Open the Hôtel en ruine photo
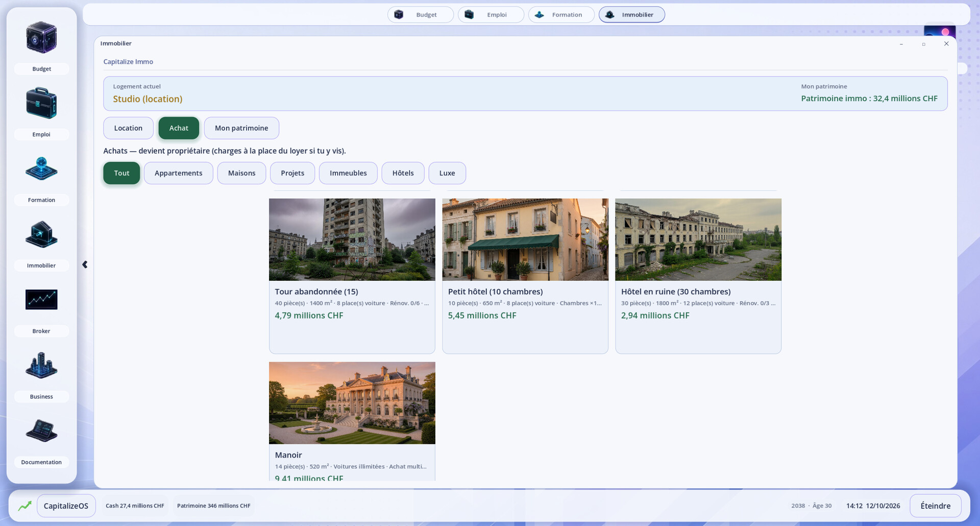 pyautogui.click(x=698, y=240)
